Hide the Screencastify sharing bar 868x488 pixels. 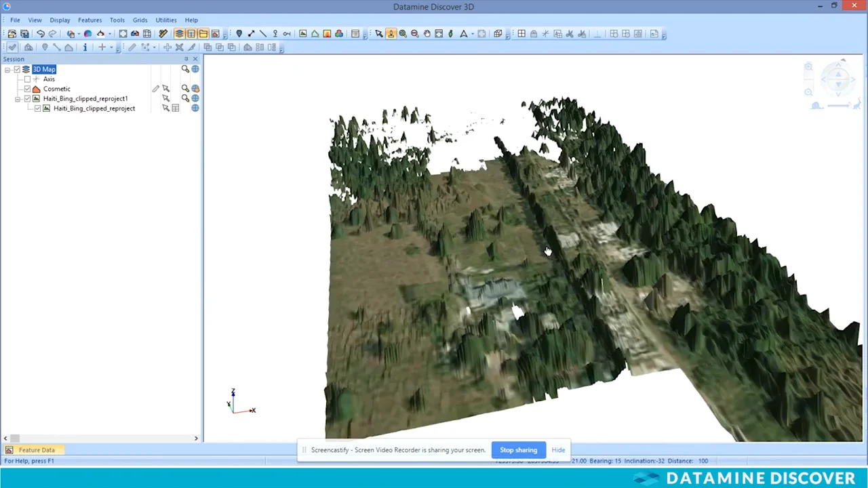[x=558, y=450]
